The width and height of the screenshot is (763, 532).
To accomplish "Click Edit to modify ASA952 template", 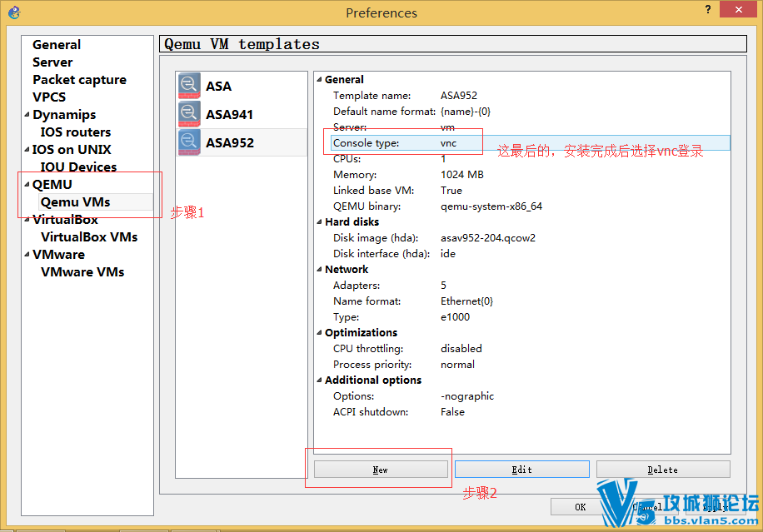I will [x=521, y=470].
